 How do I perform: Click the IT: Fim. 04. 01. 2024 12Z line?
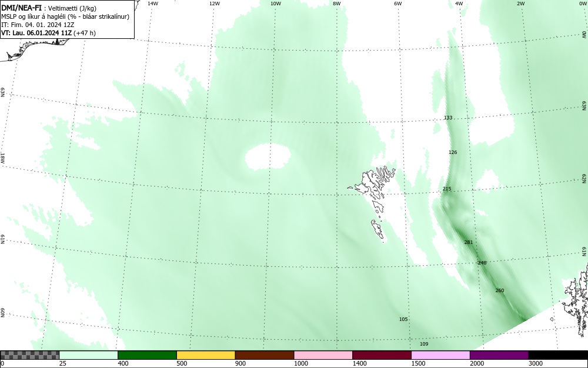pyautogui.click(x=38, y=25)
